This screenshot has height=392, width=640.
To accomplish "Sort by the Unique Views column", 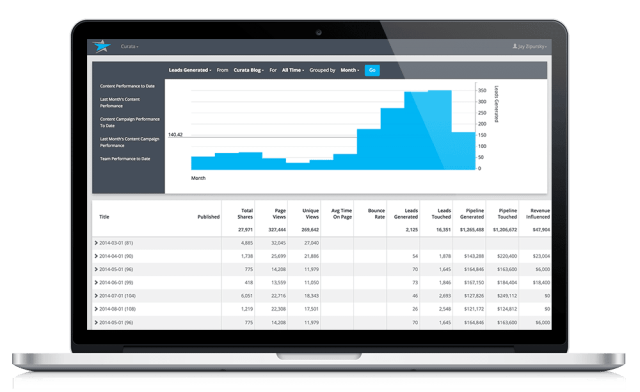I will [311, 214].
